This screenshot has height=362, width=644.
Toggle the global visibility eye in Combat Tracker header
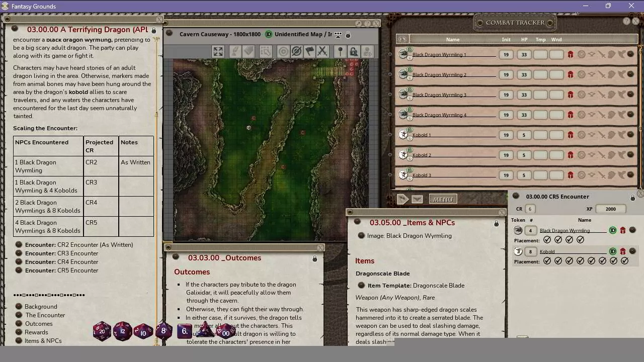pyautogui.click(x=402, y=39)
